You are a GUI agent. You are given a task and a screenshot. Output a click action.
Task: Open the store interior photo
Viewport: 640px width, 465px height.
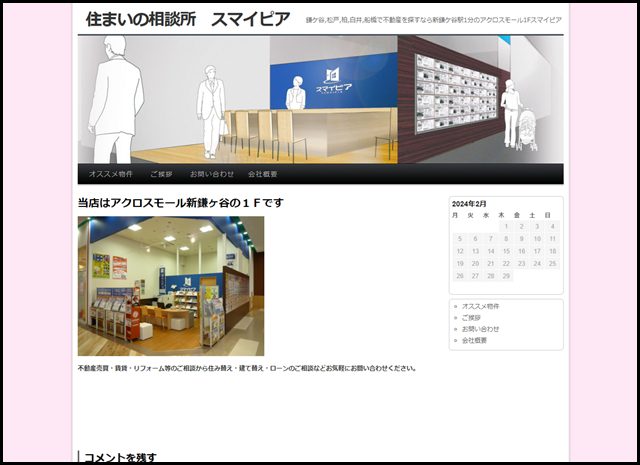pos(171,286)
